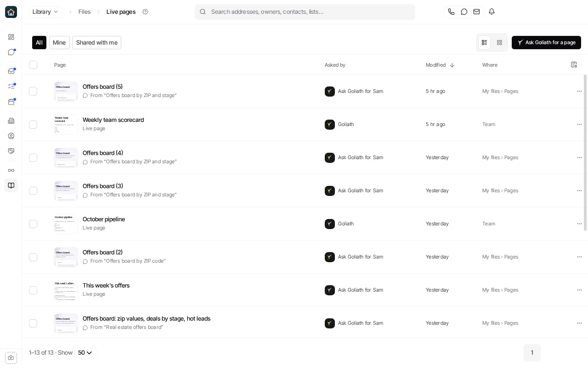Click the search addresses input field
The image size is (588, 368).
click(305, 12)
